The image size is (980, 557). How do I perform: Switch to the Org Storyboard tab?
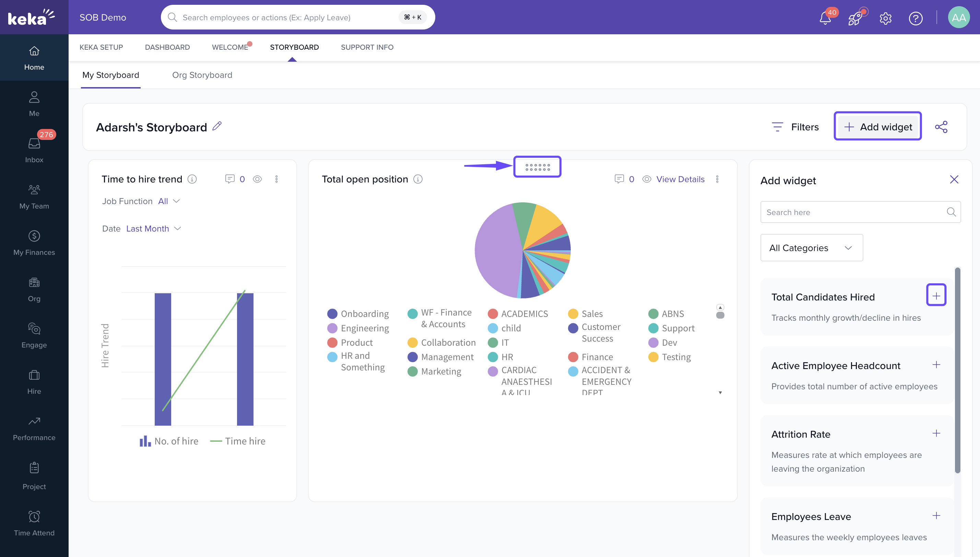tap(202, 75)
